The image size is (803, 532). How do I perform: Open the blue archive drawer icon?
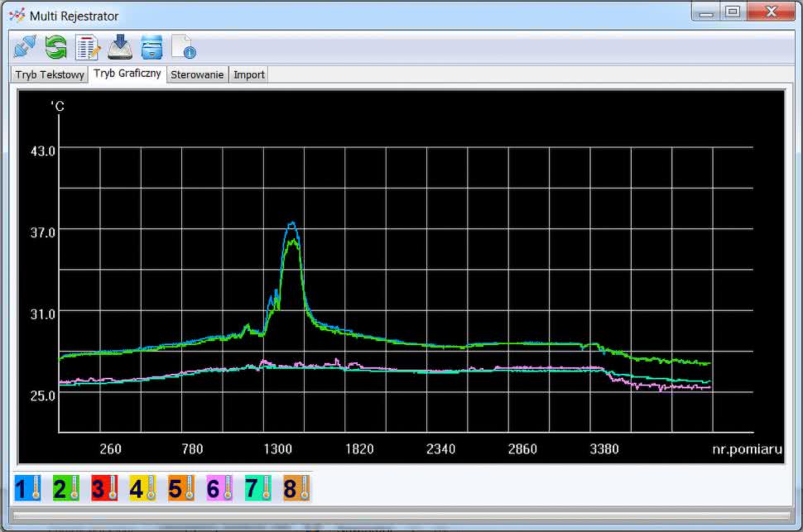(151, 47)
